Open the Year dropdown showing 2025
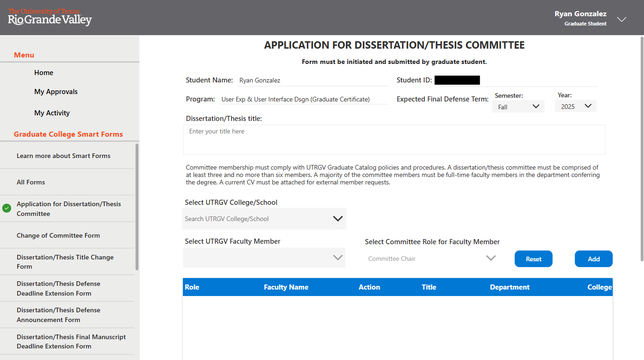The width and height of the screenshot is (644, 360). 575,107
